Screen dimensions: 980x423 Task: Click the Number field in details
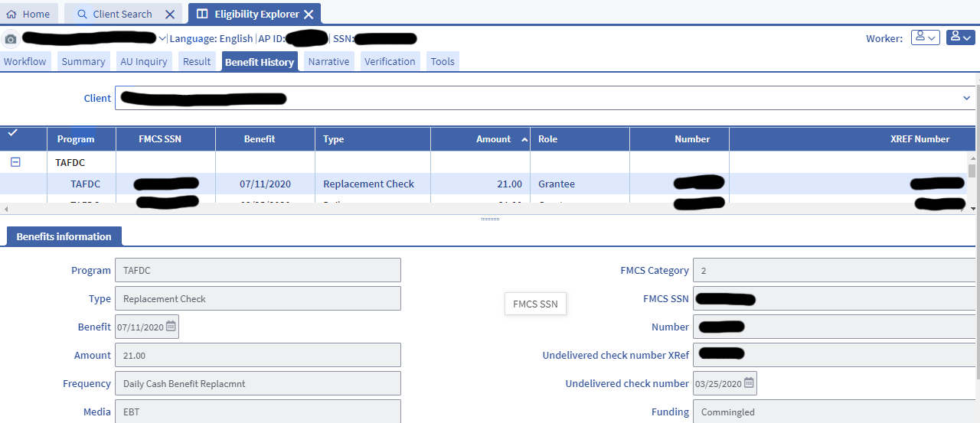tap(835, 327)
